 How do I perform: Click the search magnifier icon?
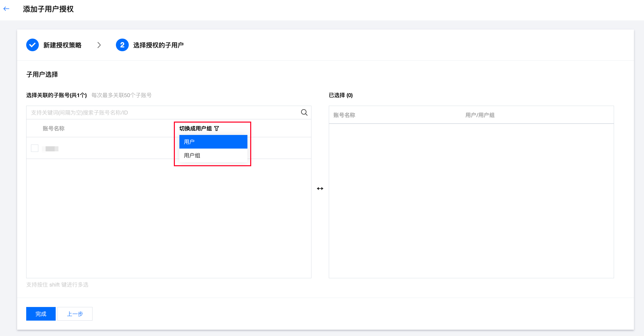(304, 113)
